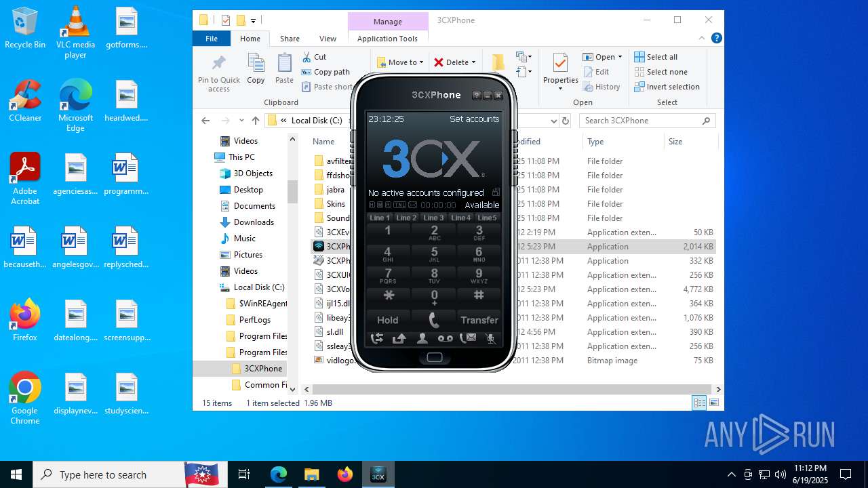The width and height of the screenshot is (868, 488).
Task: Tap the star key on keypad
Action: click(389, 296)
